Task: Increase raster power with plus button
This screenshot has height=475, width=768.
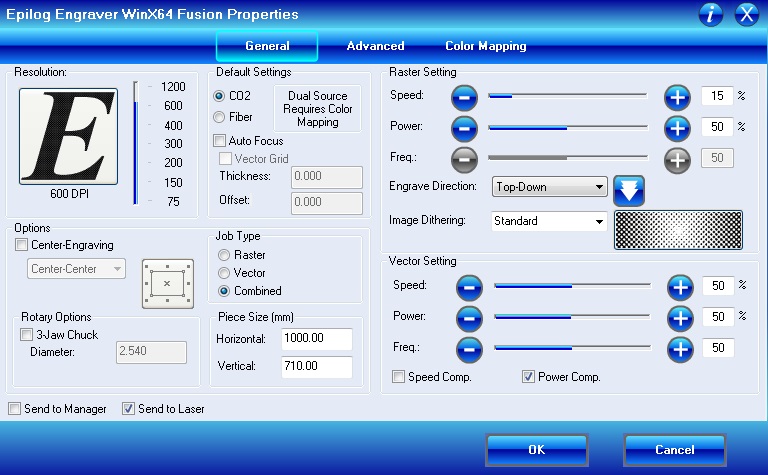Action: [677, 128]
